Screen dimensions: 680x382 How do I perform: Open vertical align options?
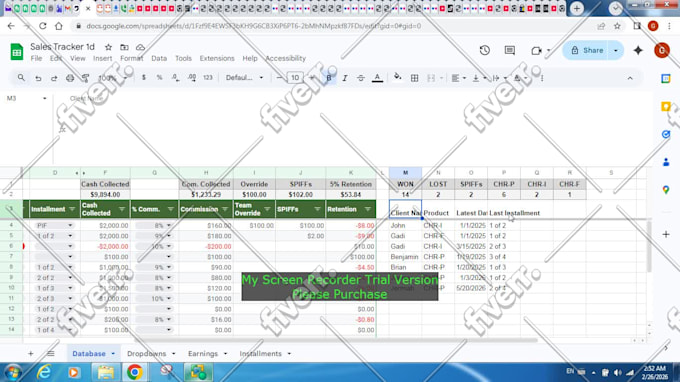click(479, 78)
